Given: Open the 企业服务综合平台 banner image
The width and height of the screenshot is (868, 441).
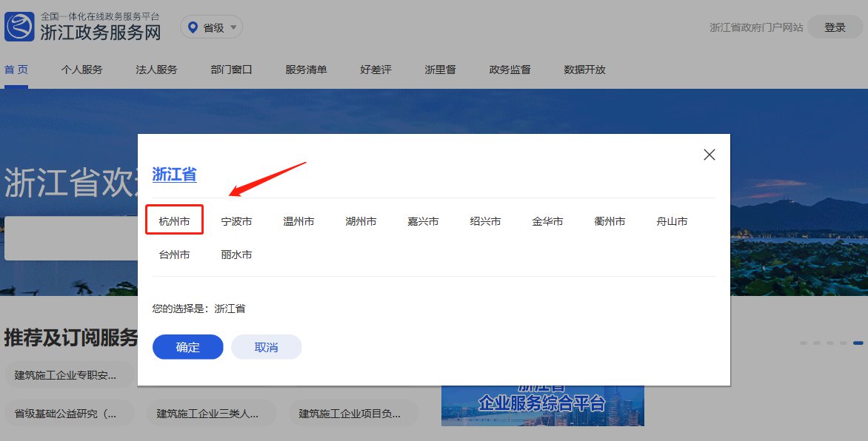Looking at the screenshot, I should [542, 405].
